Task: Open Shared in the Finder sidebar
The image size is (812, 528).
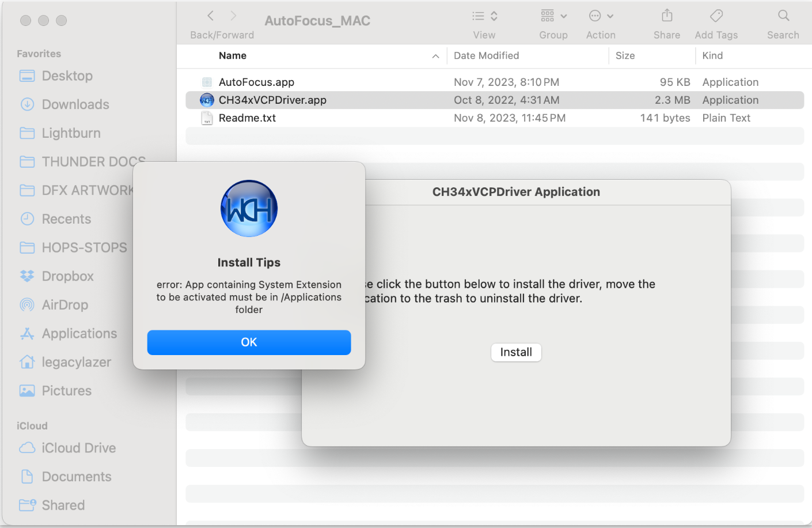Action: pos(63,506)
